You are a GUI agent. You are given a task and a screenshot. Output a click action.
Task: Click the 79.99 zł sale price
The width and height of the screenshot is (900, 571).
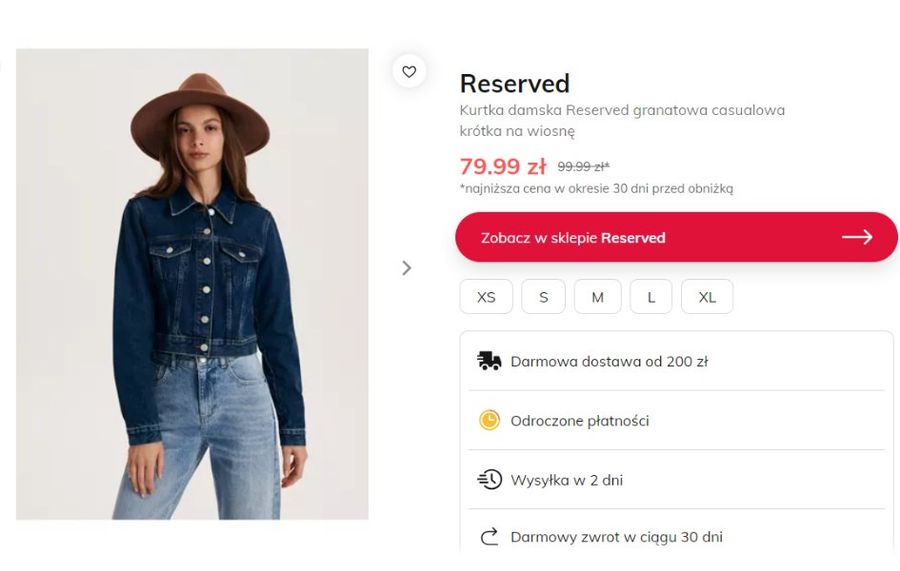[x=503, y=166]
